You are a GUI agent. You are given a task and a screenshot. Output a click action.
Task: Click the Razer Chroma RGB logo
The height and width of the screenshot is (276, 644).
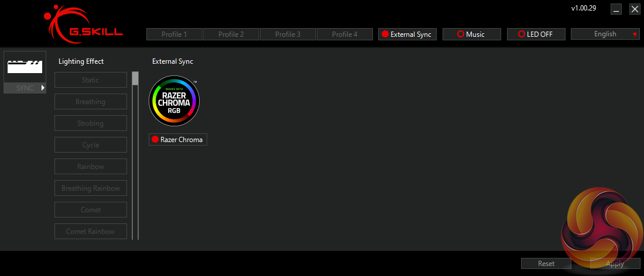[174, 101]
